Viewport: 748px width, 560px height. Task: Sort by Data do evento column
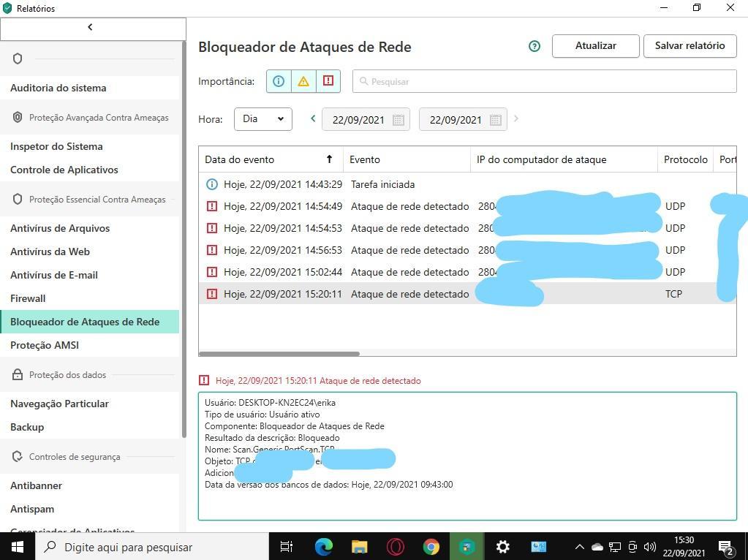pyautogui.click(x=271, y=160)
